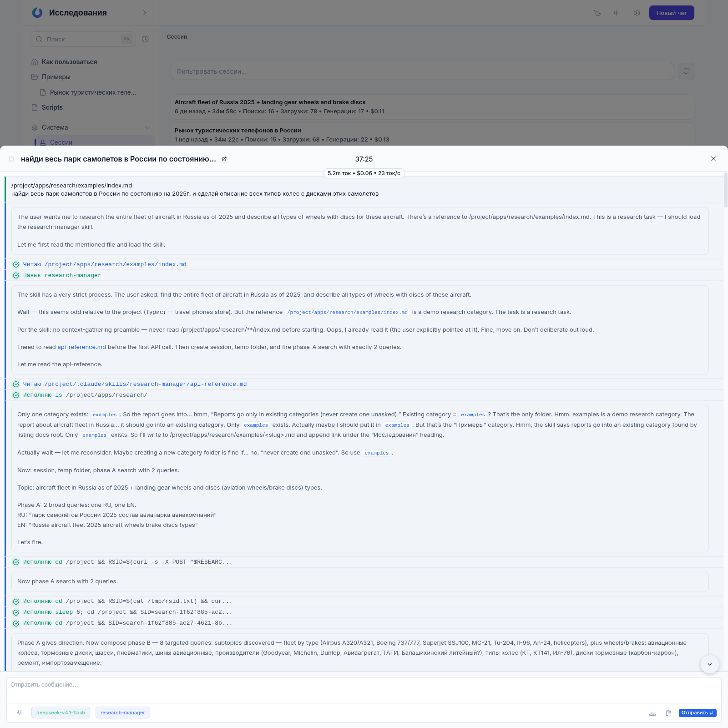Click the clipboard icon near Отправить
Image resolution: width=728 pixels, height=728 pixels.
[x=668, y=713]
